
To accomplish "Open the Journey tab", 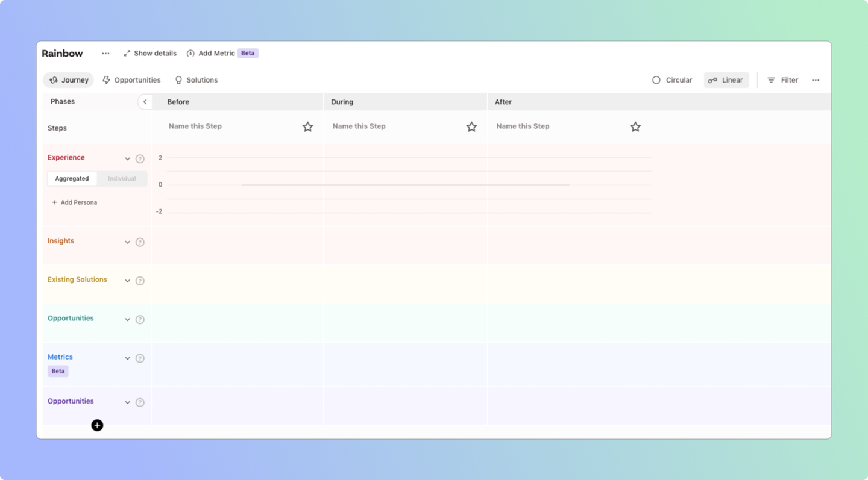I will [68, 80].
